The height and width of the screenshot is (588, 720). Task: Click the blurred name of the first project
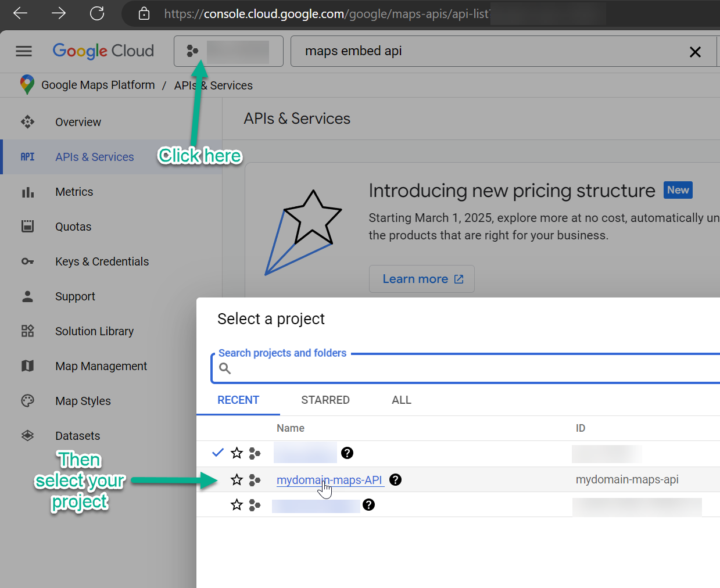coord(305,453)
